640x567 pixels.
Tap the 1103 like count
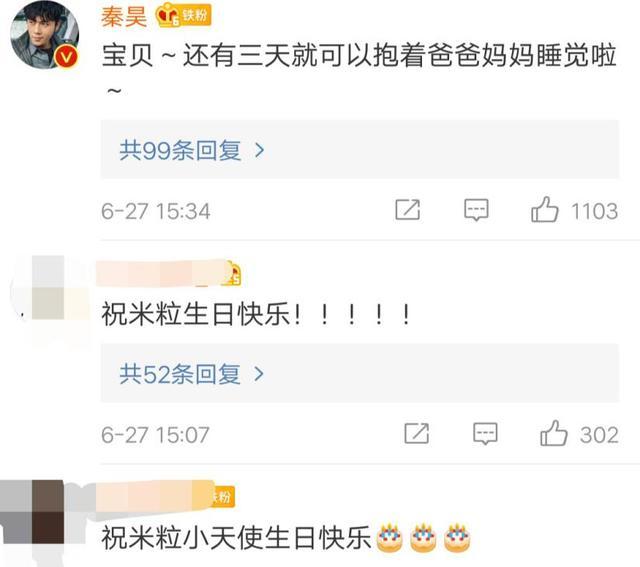coord(594,211)
